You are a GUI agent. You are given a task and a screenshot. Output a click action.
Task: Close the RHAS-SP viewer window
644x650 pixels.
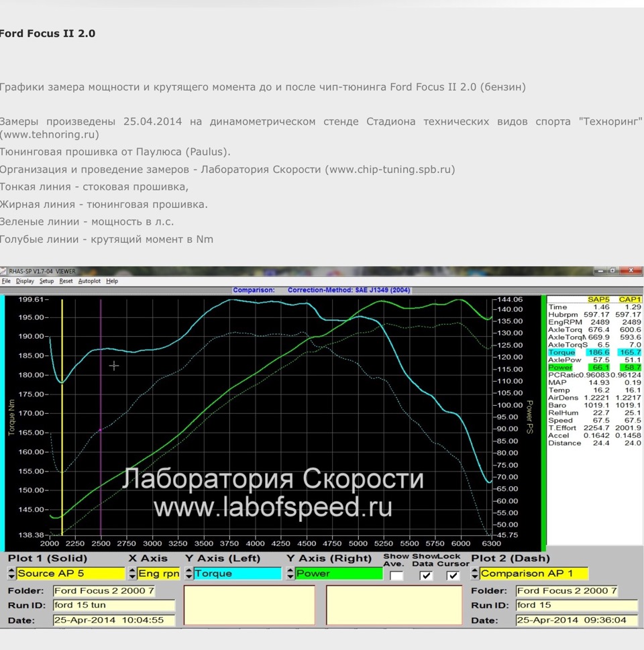point(631,271)
